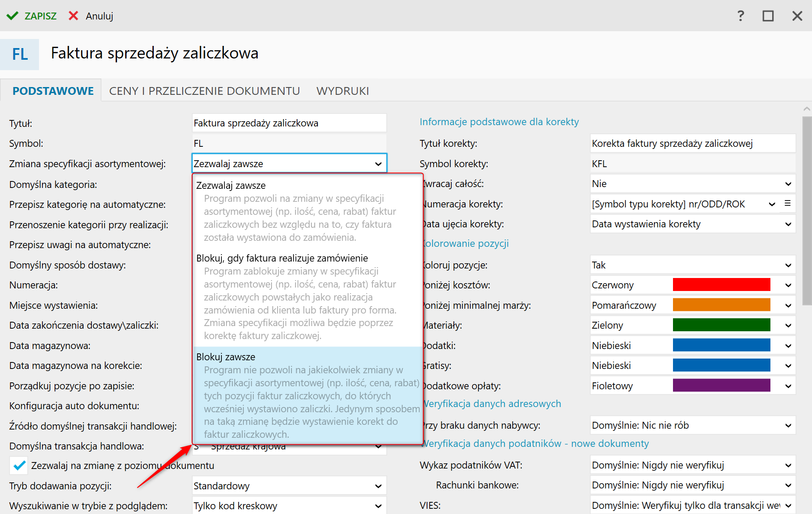This screenshot has width=812, height=514.
Task: Click the Tytuł text input field
Action: [289, 123]
